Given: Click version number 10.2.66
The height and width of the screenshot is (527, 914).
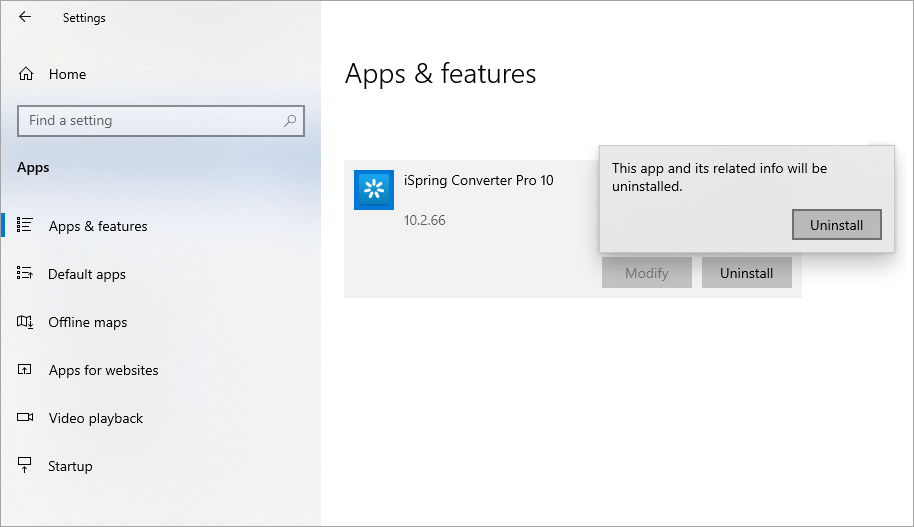Looking at the screenshot, I should coord(424,220).
